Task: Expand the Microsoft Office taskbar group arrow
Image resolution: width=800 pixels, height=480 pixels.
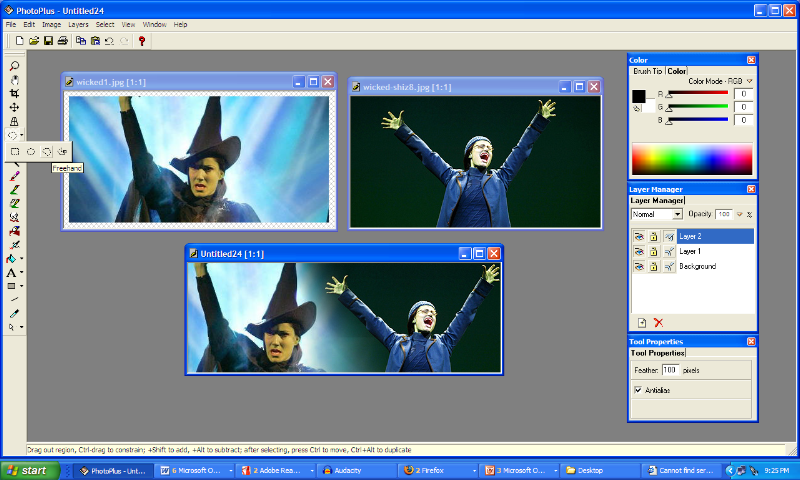Action: 231,470
